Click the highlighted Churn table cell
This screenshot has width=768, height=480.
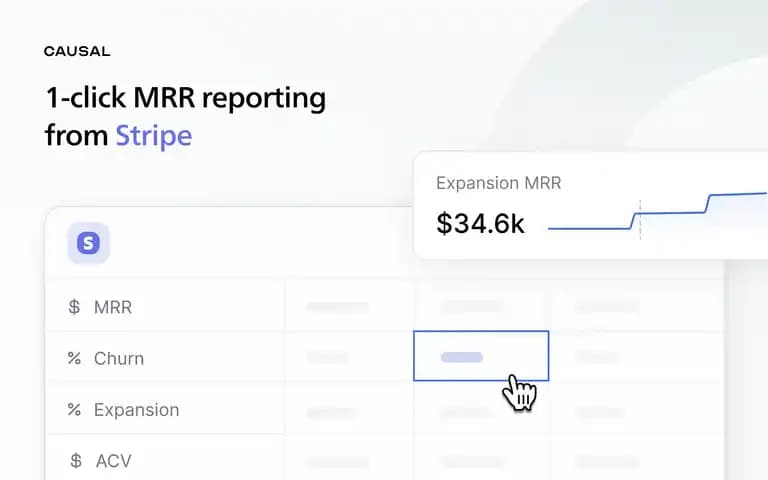pos(481,356)
